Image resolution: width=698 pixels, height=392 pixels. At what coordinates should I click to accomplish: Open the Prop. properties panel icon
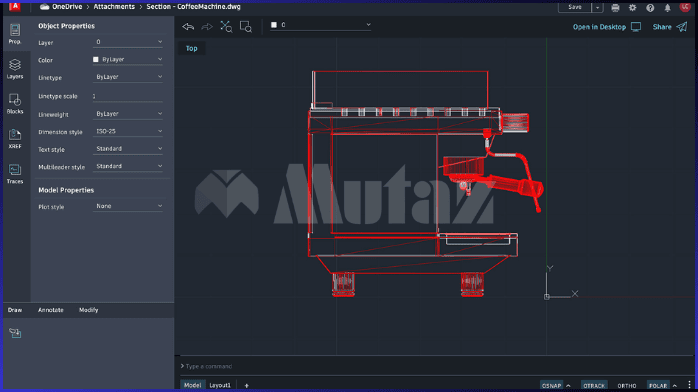click(x=15, y=34)
